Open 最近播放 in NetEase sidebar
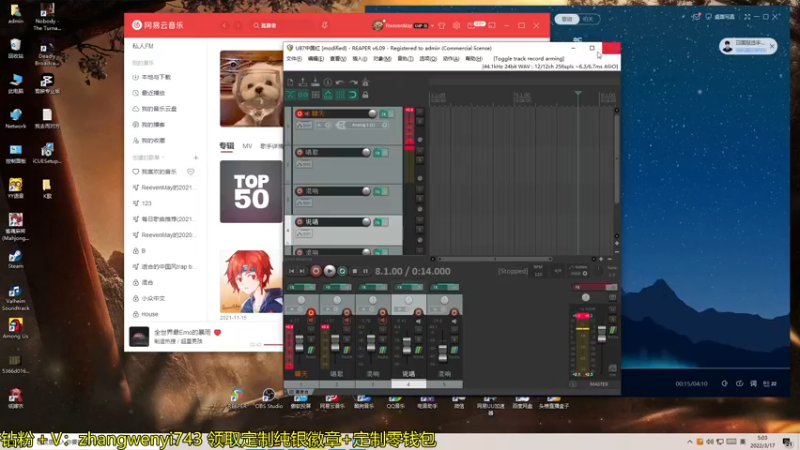The height and width of the screenshot is (450, 800). 149,93
